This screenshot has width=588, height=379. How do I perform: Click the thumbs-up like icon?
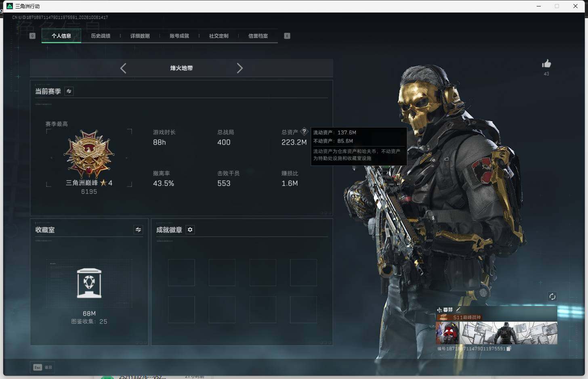coord(546,64)
